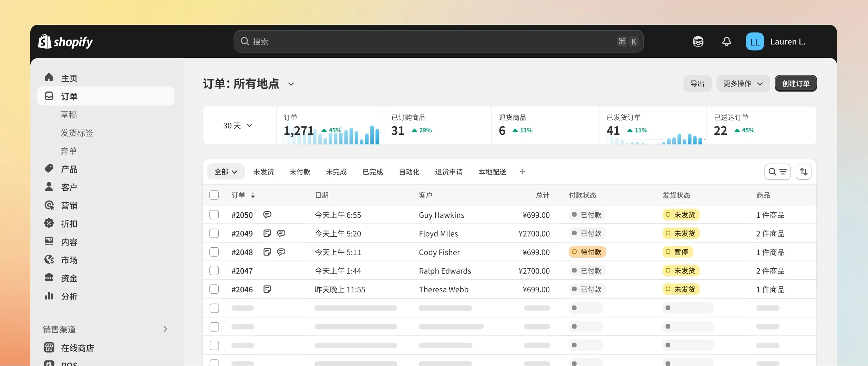Click the plus icon to add view
The width and height of the screenshot is (868, 366).
tap(523, 172)
